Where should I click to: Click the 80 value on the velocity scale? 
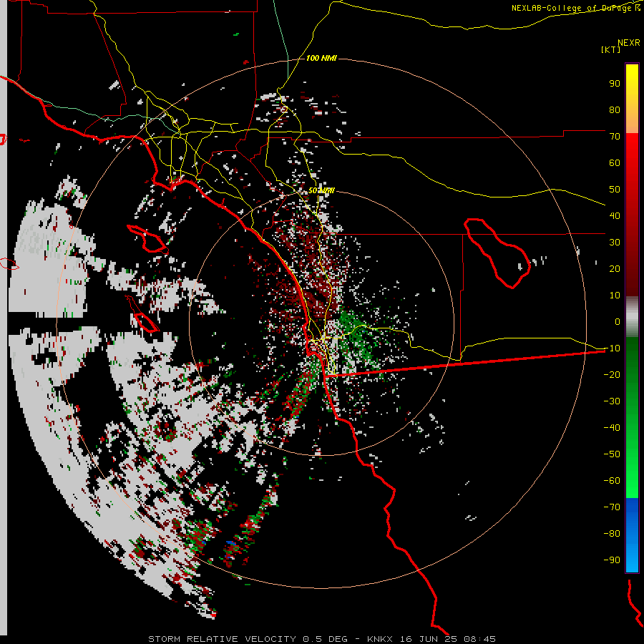coord(615,110)
